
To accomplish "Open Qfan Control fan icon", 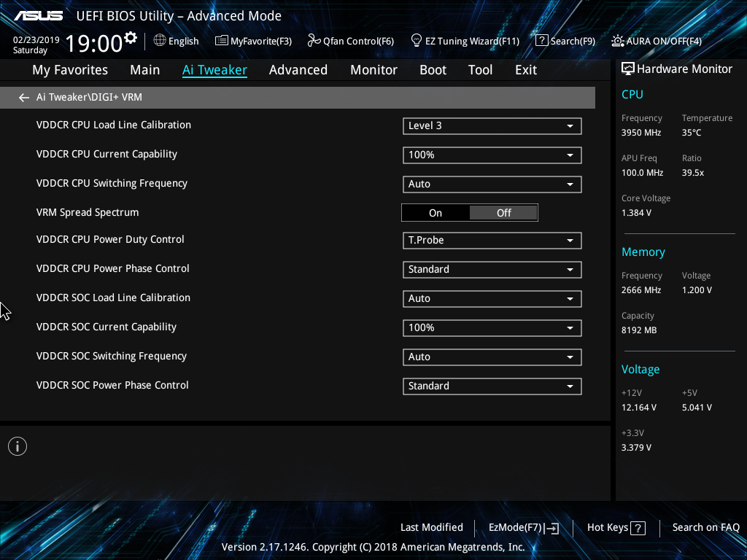I will 314,41.
